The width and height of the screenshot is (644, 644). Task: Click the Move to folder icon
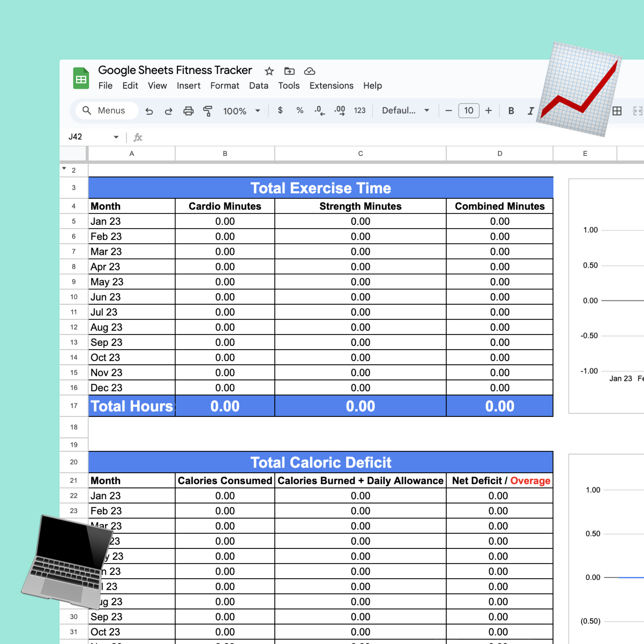pos(289,71)
